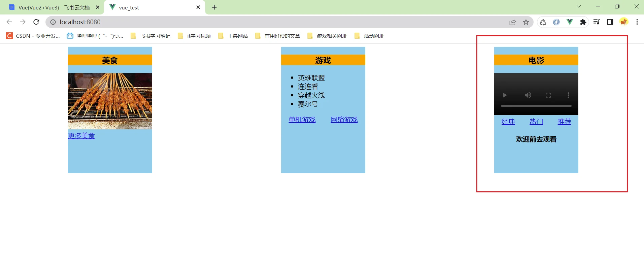Screen dimensions: 644x253
Task: Open the Chrome three-dot menu
Action: click(637, 22)
